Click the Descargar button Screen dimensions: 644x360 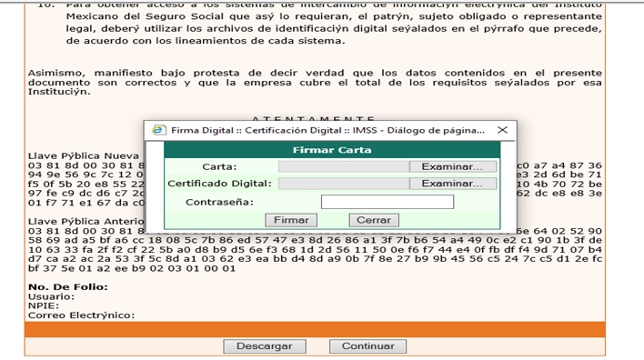click(265, 346)
